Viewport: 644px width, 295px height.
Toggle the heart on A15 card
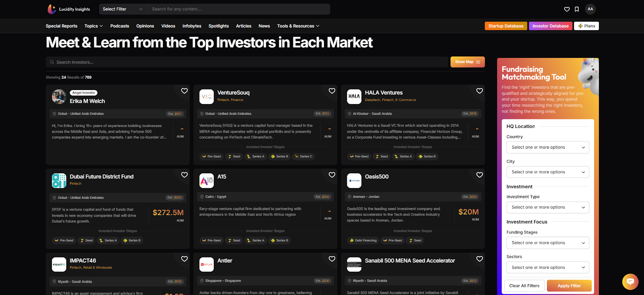tap(332, 175)
